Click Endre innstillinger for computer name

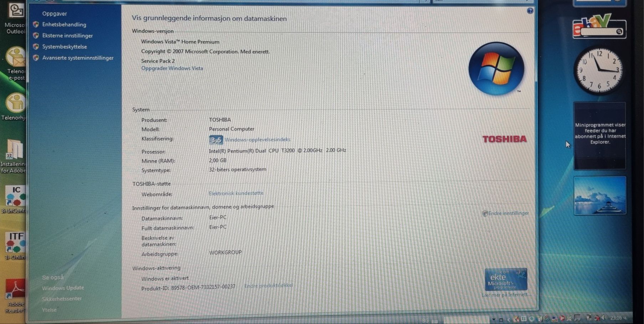pos(508,213)
